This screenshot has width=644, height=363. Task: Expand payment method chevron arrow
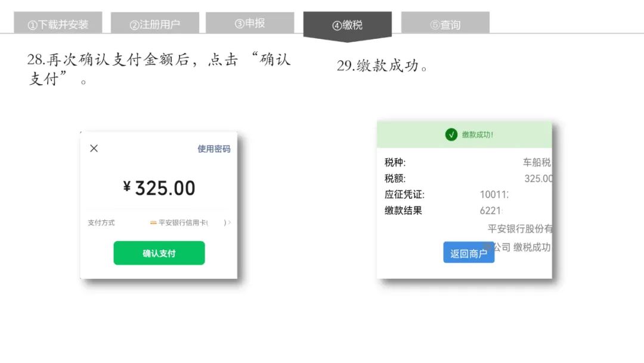tap(229, 223)
